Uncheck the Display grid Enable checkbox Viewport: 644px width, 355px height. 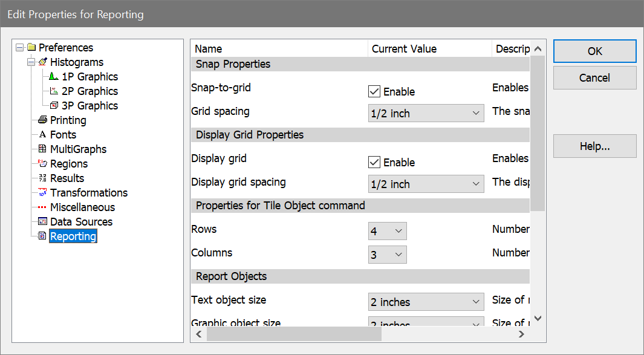(x=374, y=163)
